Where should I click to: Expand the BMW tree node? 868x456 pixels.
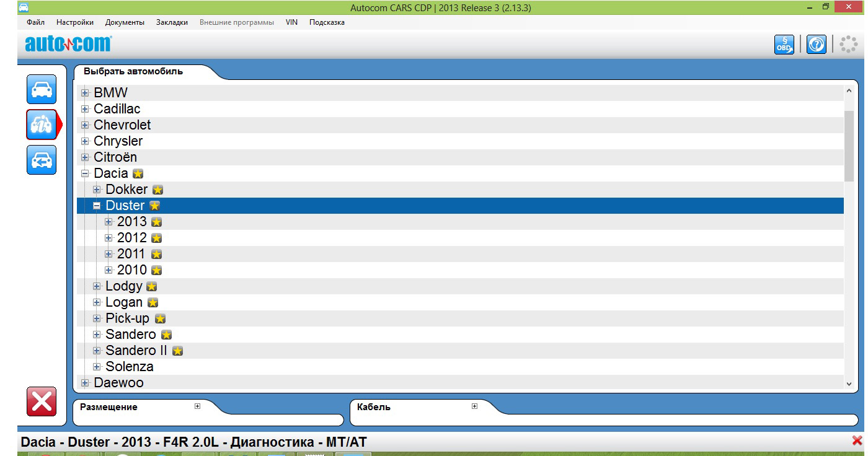86,93
